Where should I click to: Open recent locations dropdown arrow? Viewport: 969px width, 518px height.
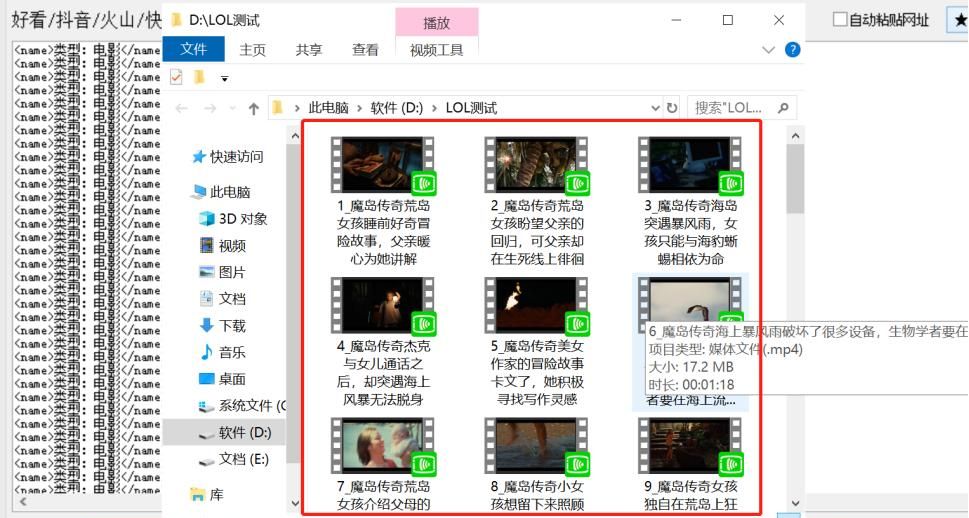click(232, 108)
